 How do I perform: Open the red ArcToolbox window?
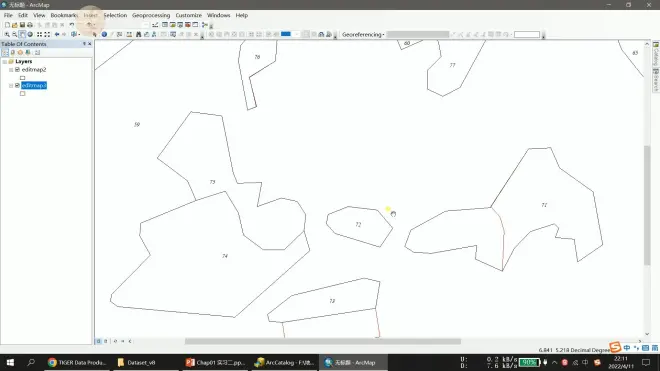(188, 25)
